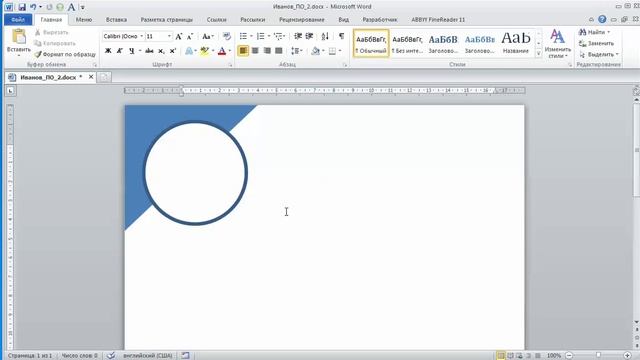This screenshot has height=360, width=640.
Task: Toggle center text alignment
Action: [x=255, y=51]
